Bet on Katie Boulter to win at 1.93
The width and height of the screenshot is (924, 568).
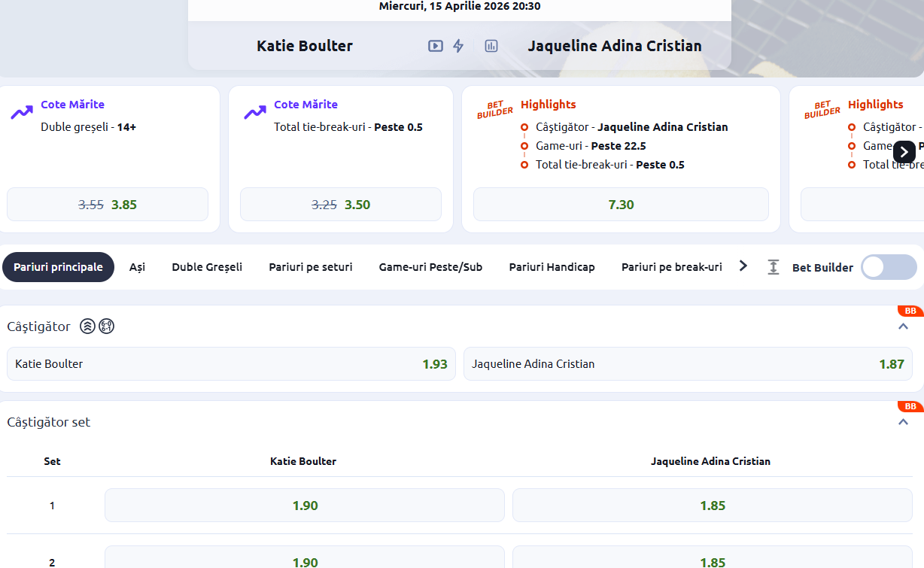tap(231, 364)
